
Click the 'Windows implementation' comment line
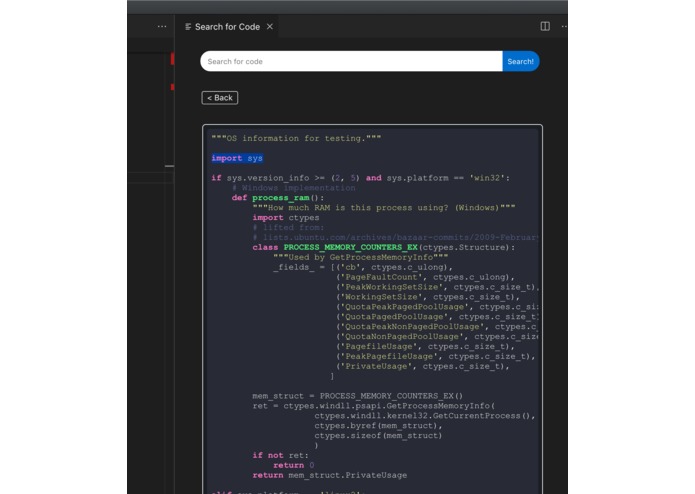pyautogui.click(x=293, y=188)
